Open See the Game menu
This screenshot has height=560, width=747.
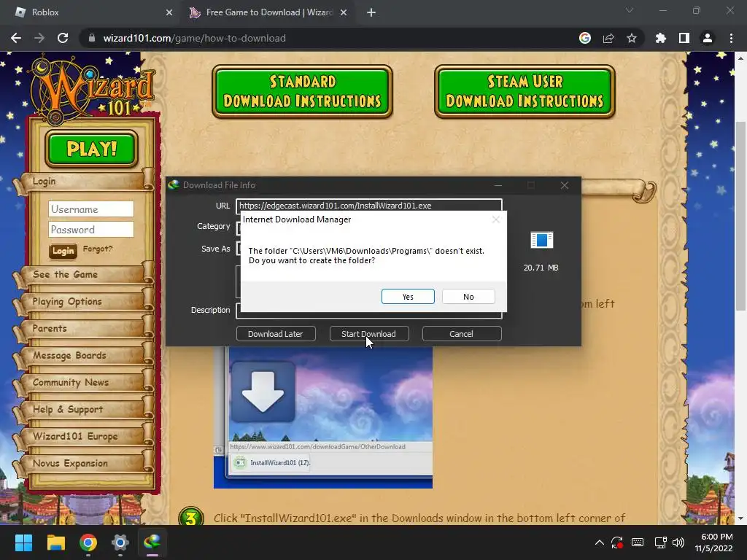coord(85,275)
